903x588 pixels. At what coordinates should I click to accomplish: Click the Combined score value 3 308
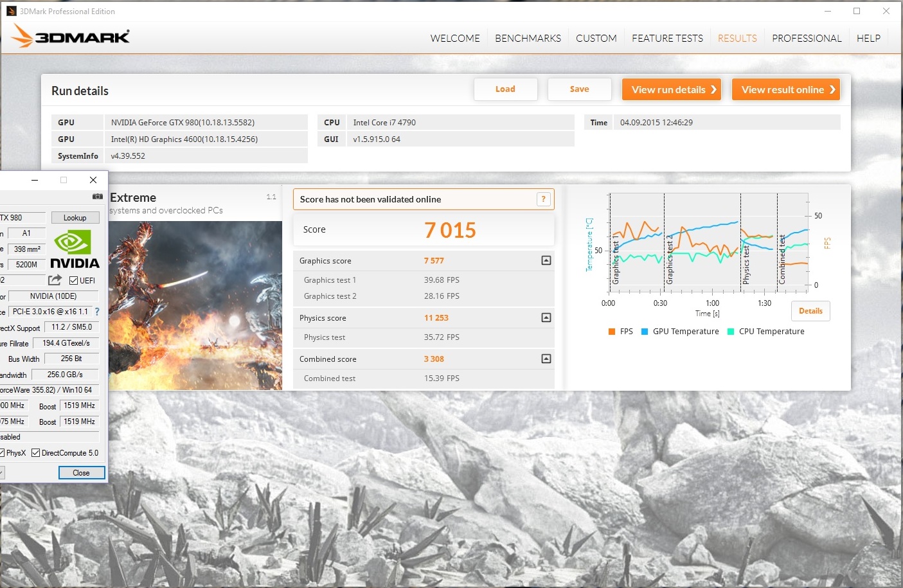pos(434,359)
